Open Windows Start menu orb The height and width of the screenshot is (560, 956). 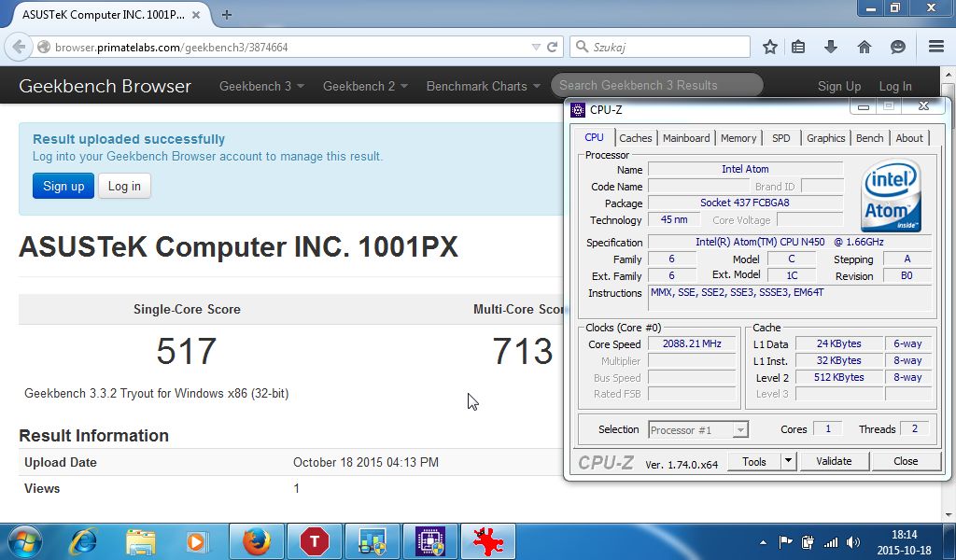[24, 541]
